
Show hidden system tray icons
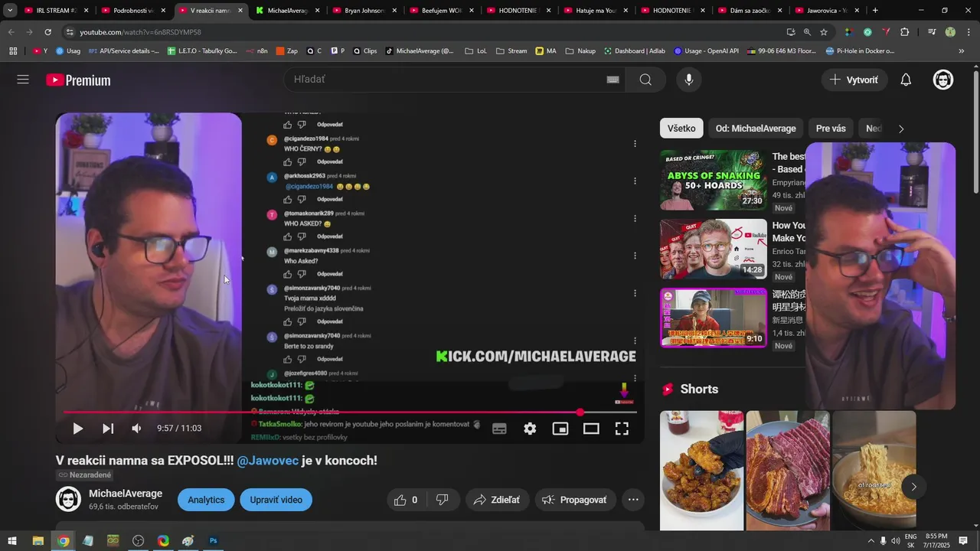click(x=871, y=541)
